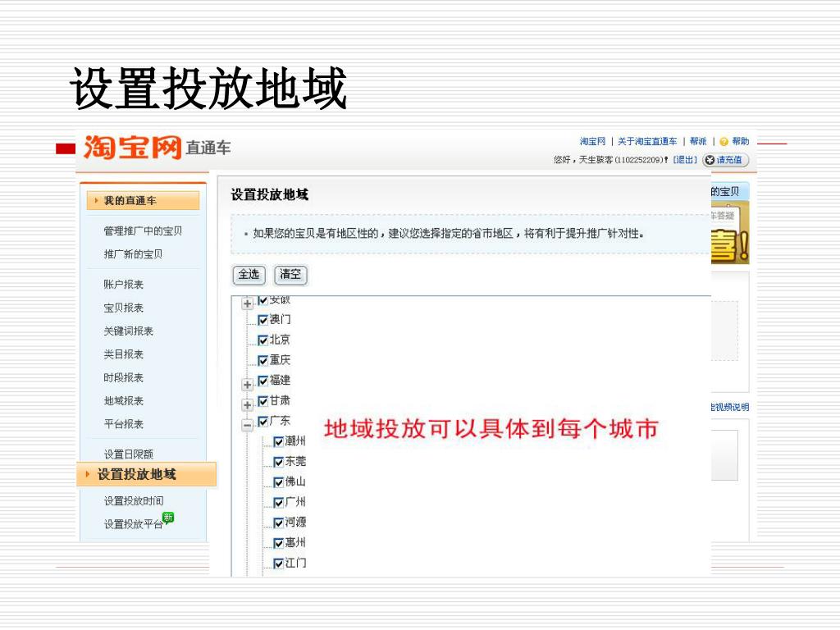This screenshot has width=840, height=630.
Task: Click the 淘宝网 logo
Action: 132,148
